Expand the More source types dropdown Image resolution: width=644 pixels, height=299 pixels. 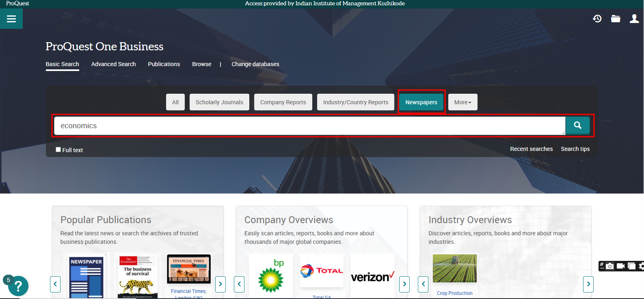[x=462, y=102]
